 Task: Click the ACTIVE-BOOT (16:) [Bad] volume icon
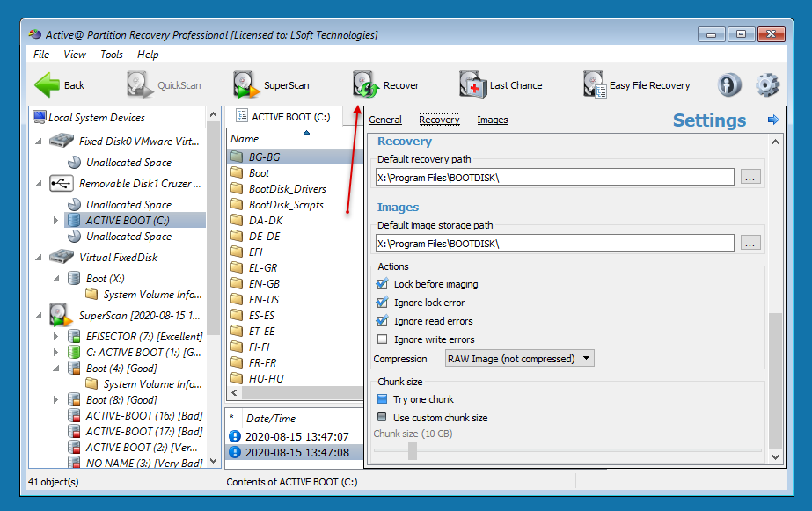pos(74,416)
